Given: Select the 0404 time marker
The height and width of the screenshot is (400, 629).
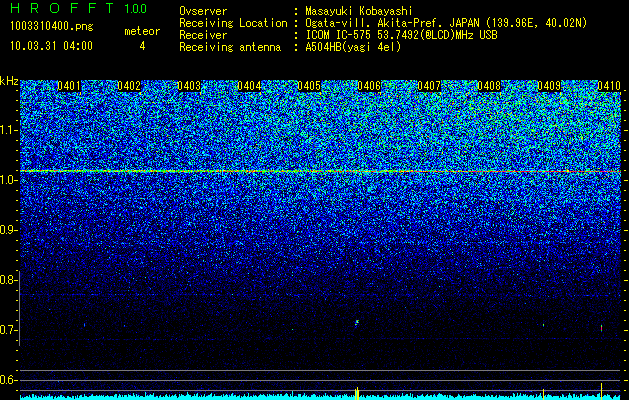Looking at the screenshot, I should 249,86.
